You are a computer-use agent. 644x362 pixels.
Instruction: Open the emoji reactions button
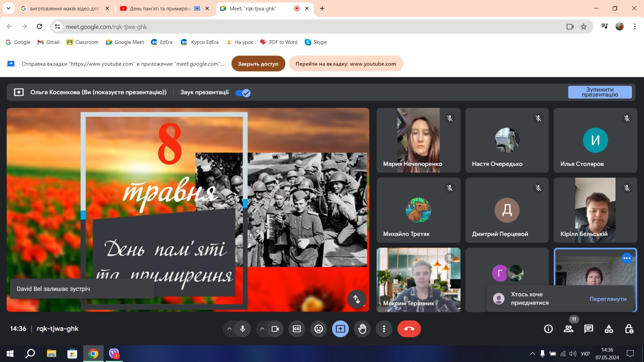point(319,329)
